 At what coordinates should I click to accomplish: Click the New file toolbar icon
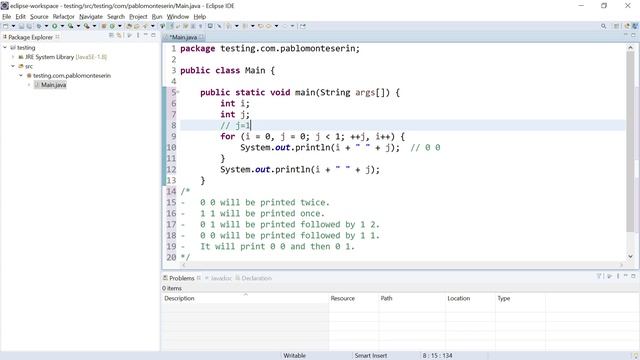pos(5,26)
